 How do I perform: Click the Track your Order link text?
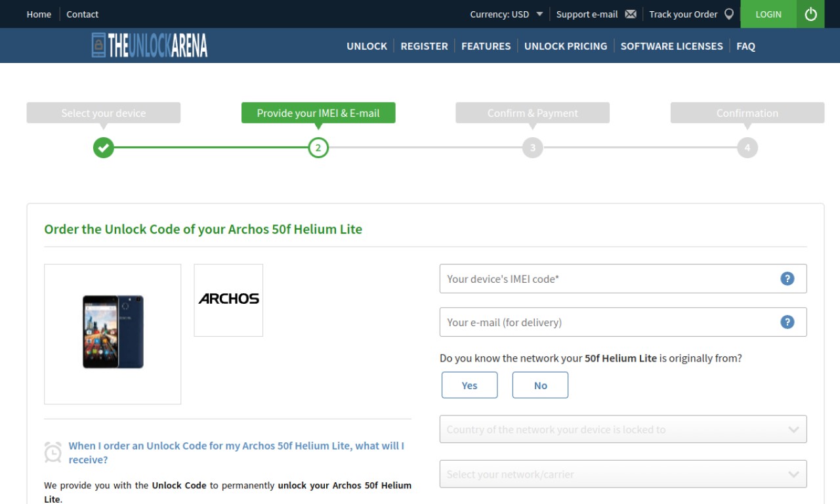[x=683, y=14]
